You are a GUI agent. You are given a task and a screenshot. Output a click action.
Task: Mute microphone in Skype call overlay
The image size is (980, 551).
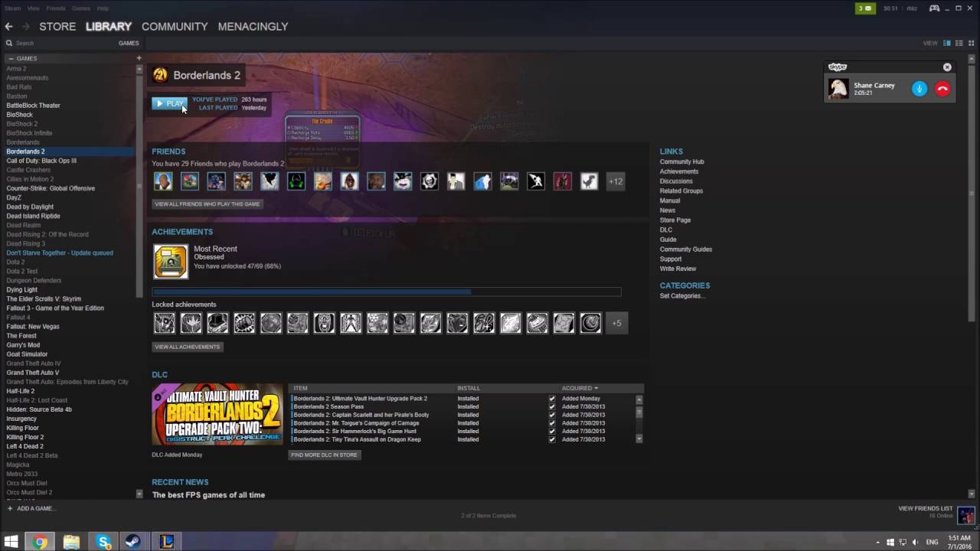tap(920, 89)
